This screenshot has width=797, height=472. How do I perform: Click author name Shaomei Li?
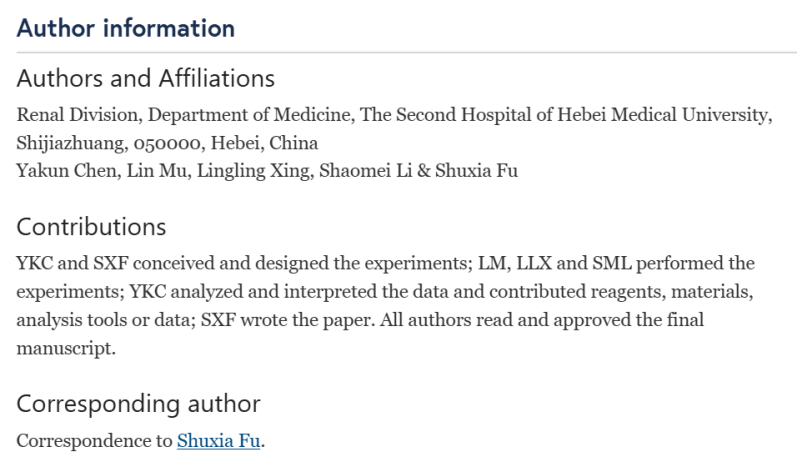(365, 171)
